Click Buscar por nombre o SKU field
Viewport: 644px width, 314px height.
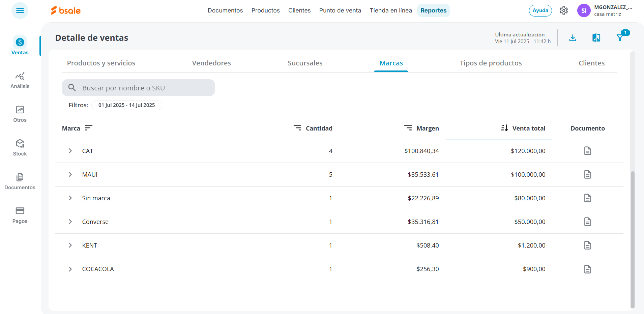(138, 88)
